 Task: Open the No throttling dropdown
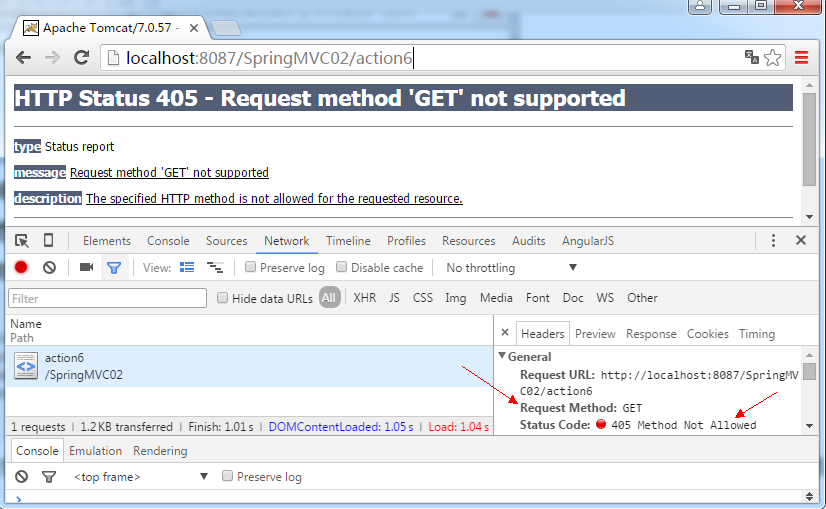[511, 268]
